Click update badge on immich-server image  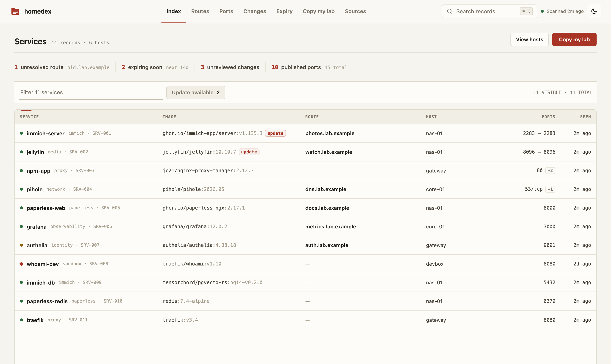275,133
